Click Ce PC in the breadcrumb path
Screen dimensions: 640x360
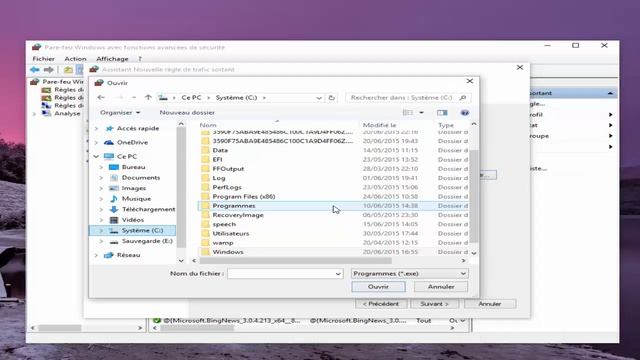coord(191,98)
